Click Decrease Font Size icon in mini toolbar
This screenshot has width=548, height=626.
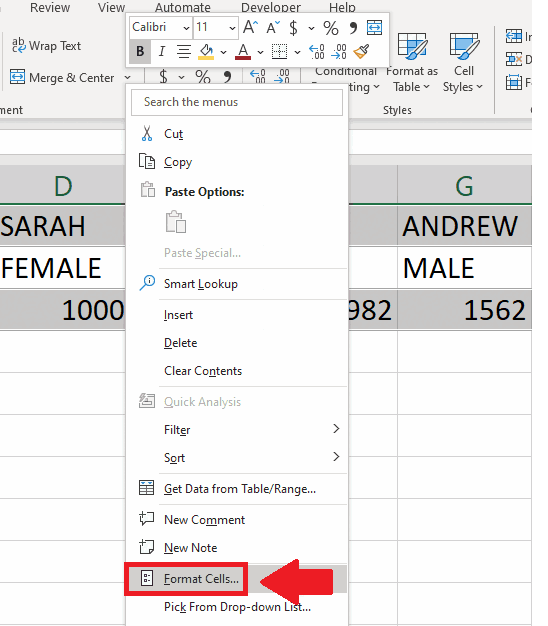pyautogui.click(x=273, y=28)
